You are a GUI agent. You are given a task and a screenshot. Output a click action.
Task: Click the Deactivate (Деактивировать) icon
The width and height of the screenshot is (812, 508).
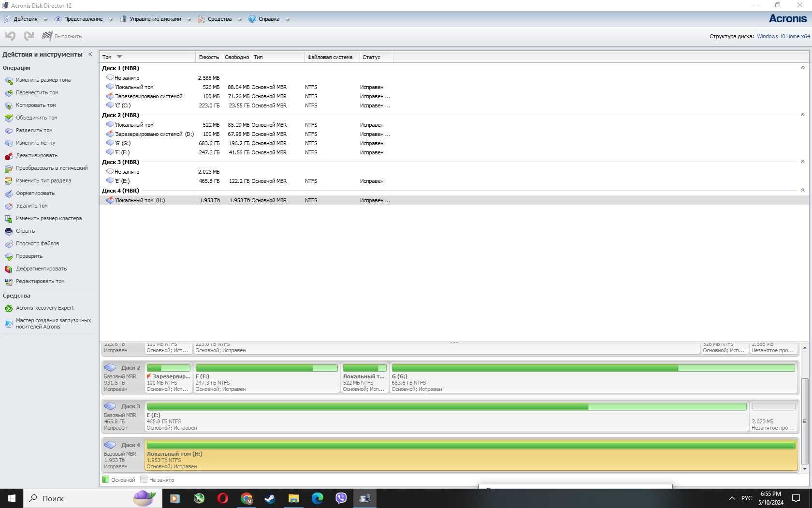8,156
